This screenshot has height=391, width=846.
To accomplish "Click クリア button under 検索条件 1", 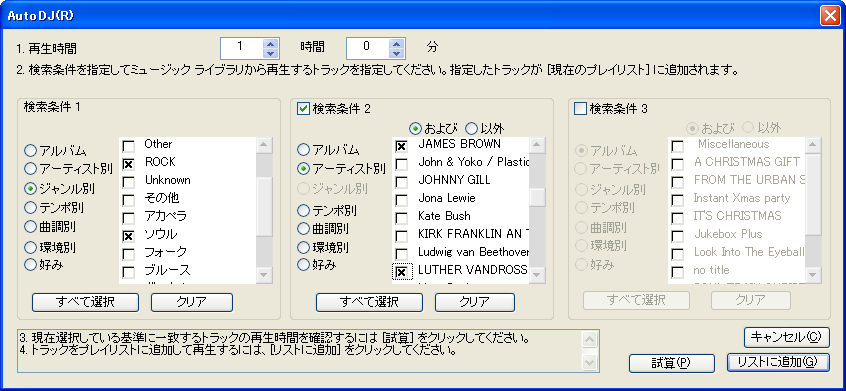I will (x=192, y=302).
